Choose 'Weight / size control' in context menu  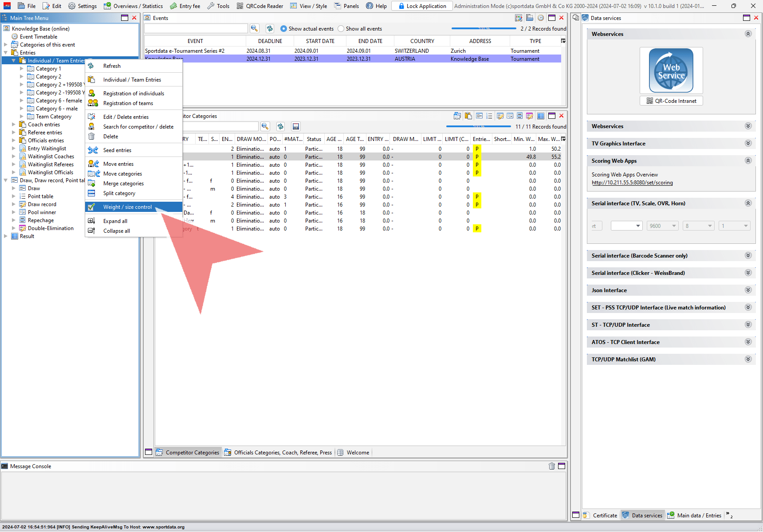point(127,207)
